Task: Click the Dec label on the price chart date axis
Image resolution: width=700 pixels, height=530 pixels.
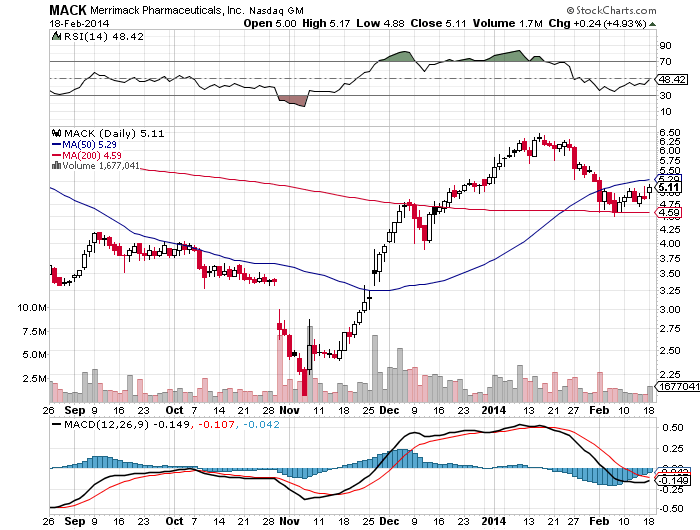Action: (389, 410)
